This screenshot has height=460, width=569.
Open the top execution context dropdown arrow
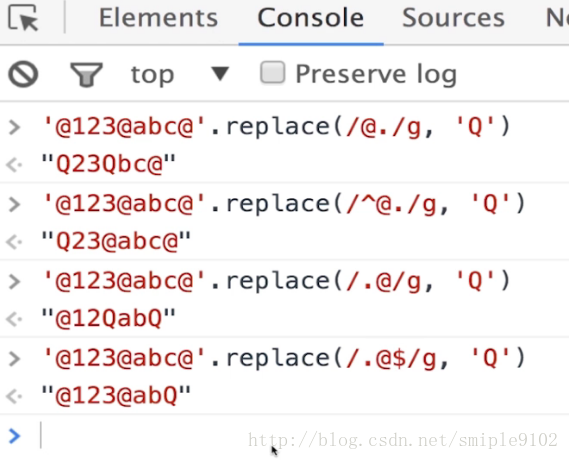[x=220, y=73]
